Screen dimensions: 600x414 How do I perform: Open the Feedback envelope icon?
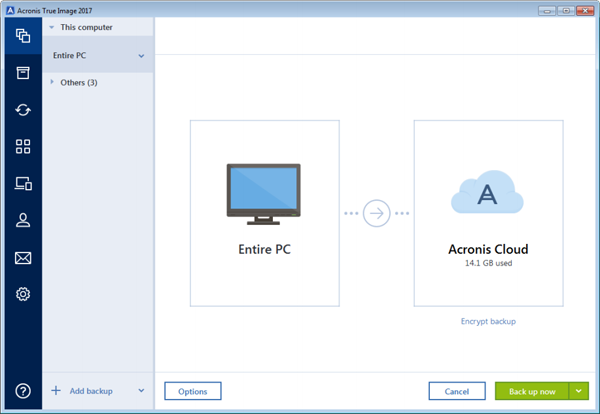21,258
